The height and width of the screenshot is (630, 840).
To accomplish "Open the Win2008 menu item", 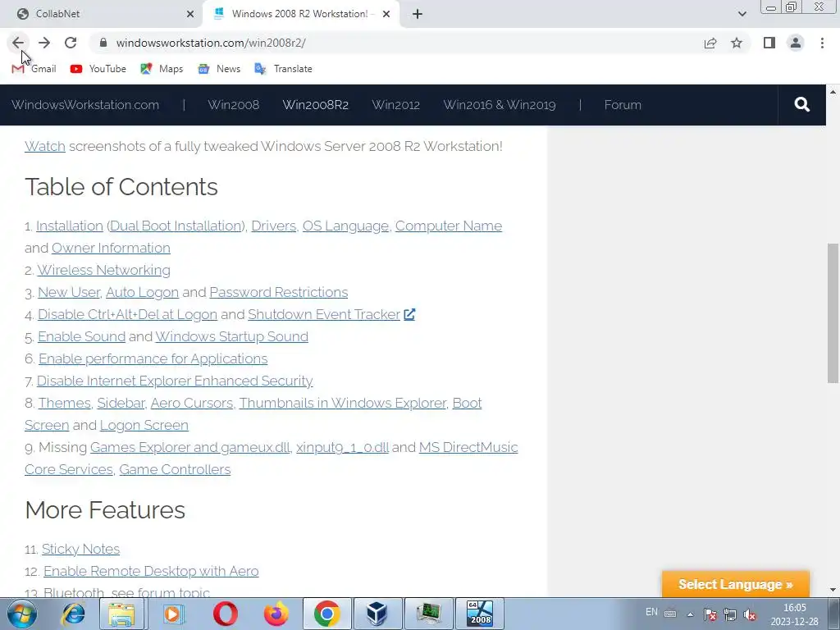I will (x=234, y=105).
